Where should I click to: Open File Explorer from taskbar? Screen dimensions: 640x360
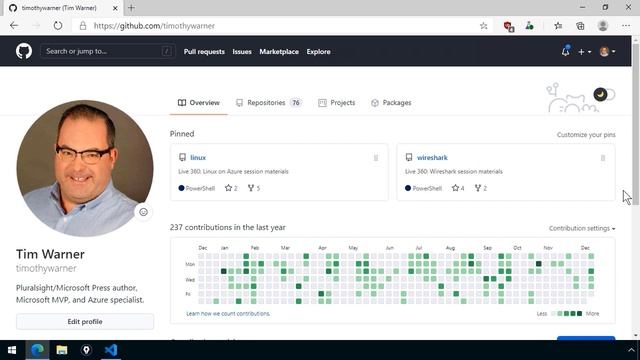point(62,350)
